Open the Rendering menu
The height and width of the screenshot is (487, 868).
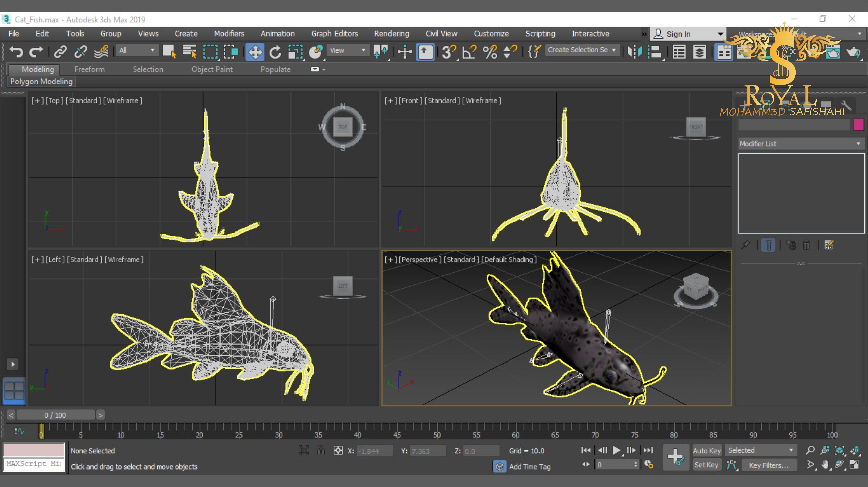392,33
